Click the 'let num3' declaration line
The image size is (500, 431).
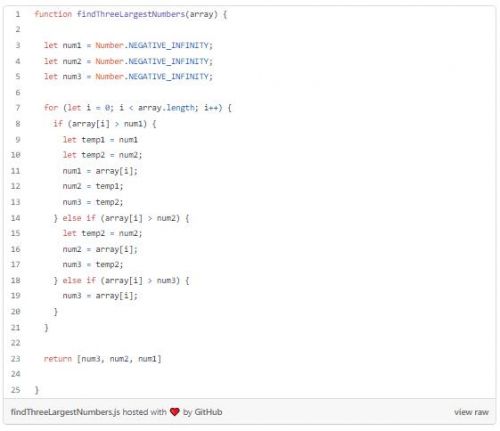(128, 77)
